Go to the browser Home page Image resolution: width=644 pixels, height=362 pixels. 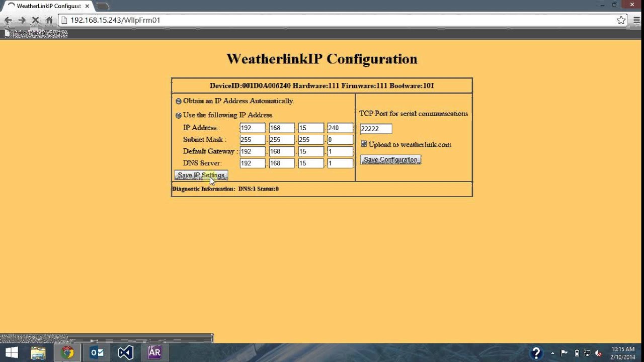click(49, 20)
